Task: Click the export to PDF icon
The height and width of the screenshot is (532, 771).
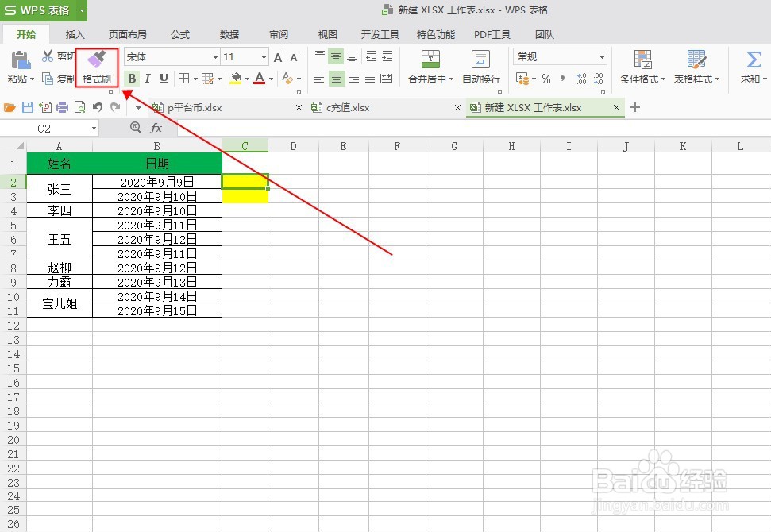Action: pyautogui.click(x=45, y=107)
